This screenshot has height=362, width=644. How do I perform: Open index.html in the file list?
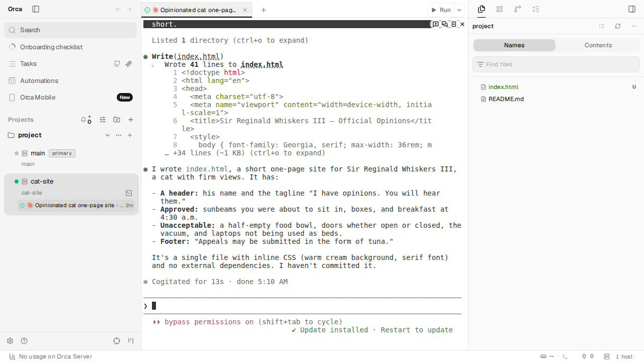pyautogui.click(x=556, y=87)
